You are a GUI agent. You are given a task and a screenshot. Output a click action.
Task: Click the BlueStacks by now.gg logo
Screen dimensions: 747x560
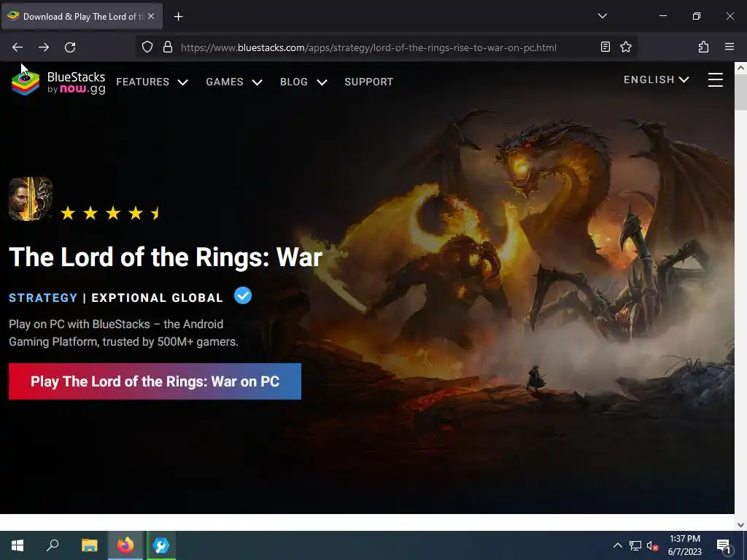tap(58, 83)
